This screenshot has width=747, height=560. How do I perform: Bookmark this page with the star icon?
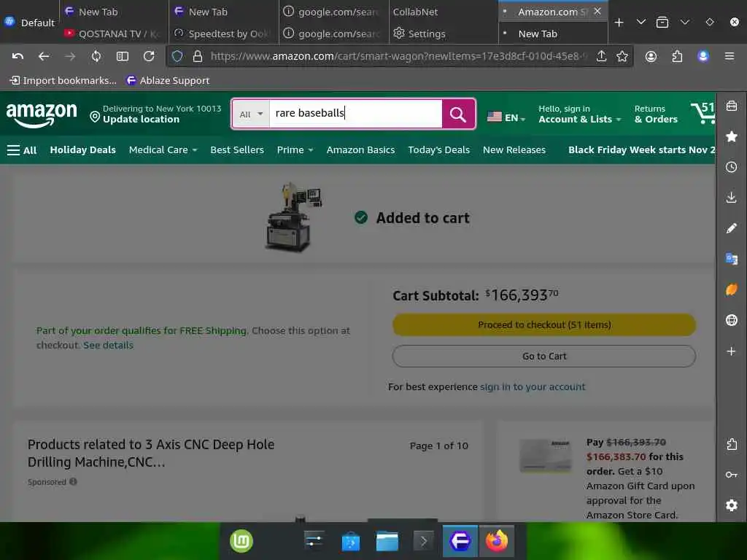[622, 56]
